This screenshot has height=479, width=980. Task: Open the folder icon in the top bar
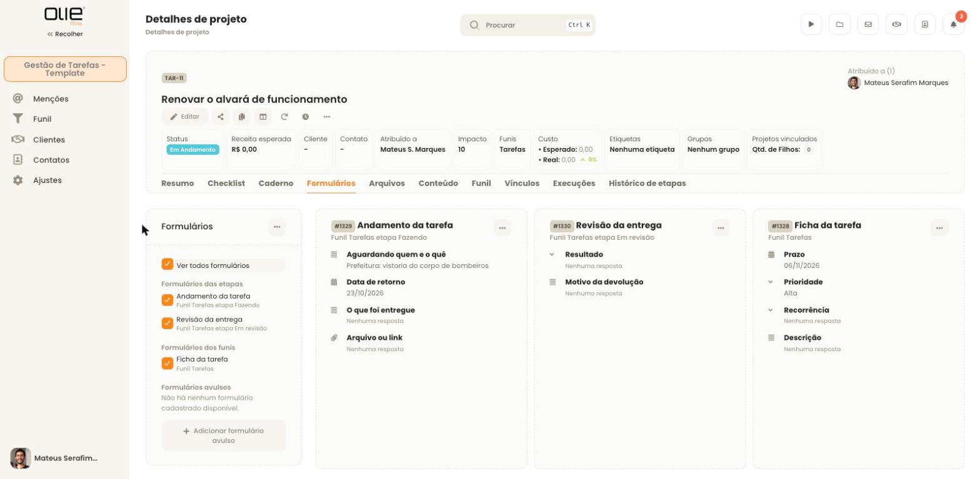click(x=839, y=24)
